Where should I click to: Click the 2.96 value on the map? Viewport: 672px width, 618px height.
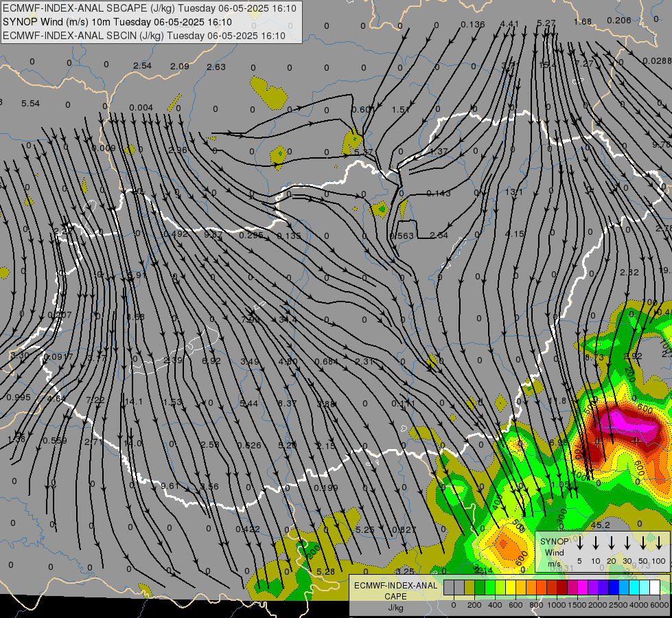[x=178, y=150]
